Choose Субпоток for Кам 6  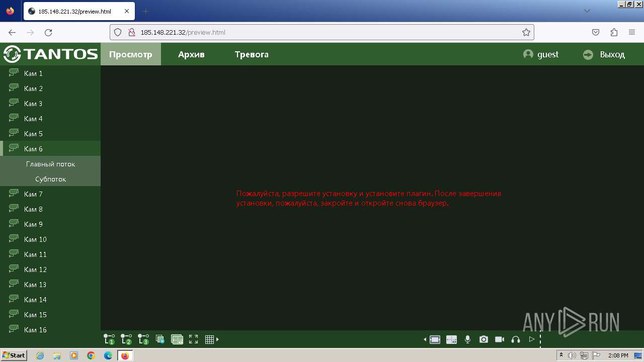(x=50, y=179)
